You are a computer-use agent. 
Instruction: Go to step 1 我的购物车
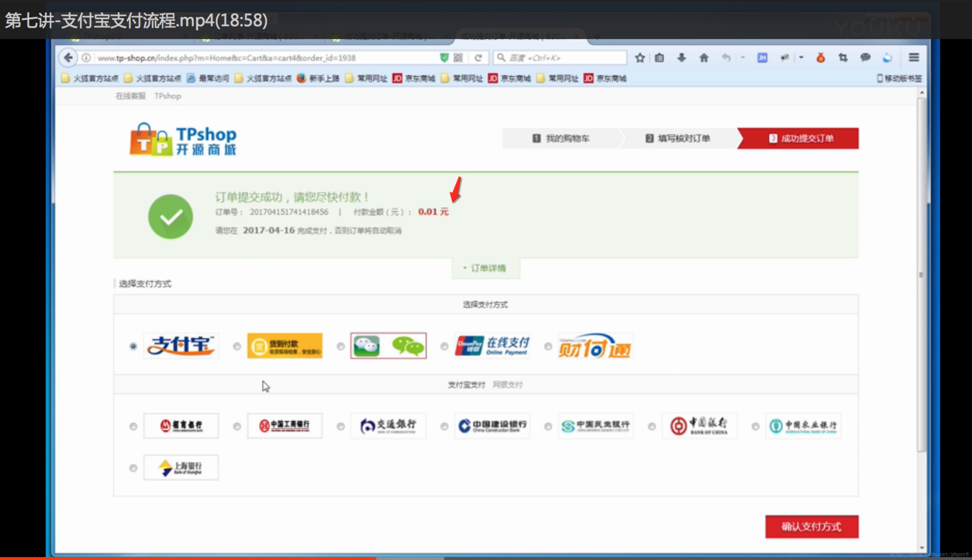561,139
